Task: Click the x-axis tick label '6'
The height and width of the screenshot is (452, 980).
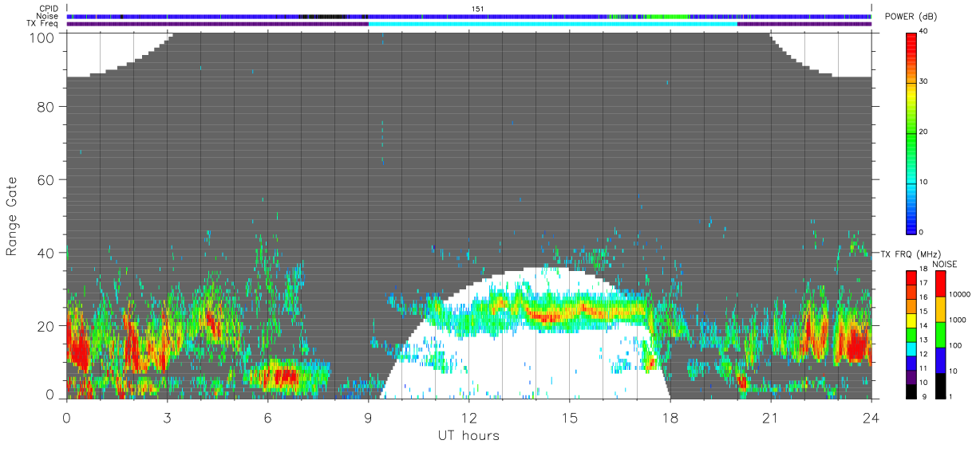Action: click(268, 418)
